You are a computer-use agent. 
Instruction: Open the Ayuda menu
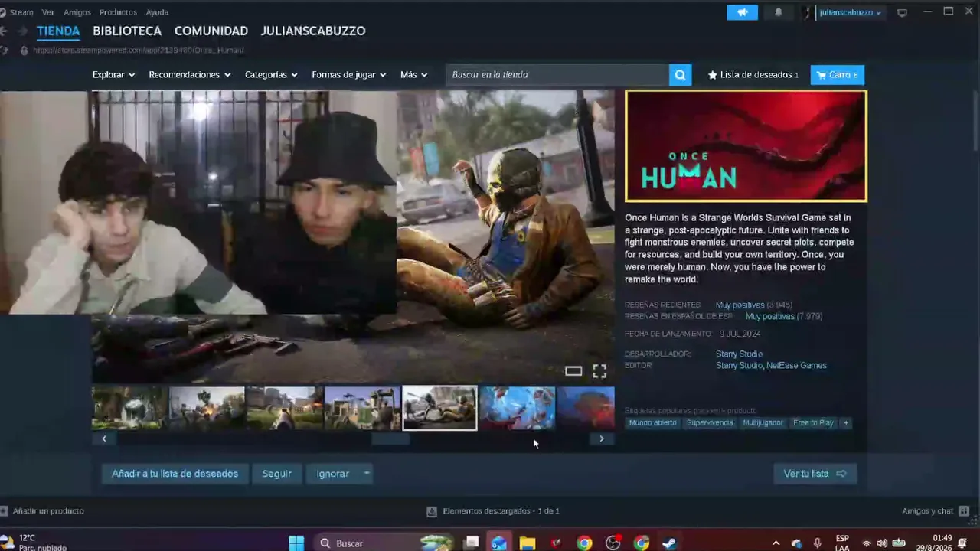(157, 12)
